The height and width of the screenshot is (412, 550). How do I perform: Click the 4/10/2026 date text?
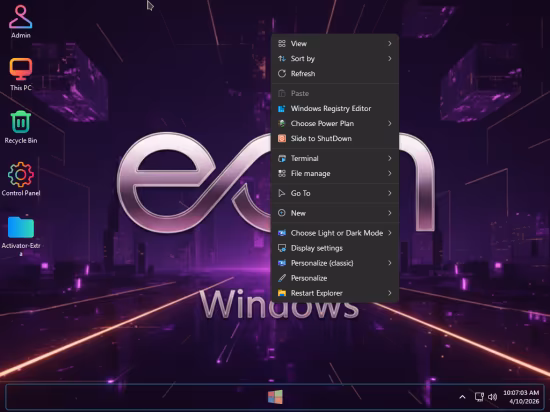click(524, 401)
